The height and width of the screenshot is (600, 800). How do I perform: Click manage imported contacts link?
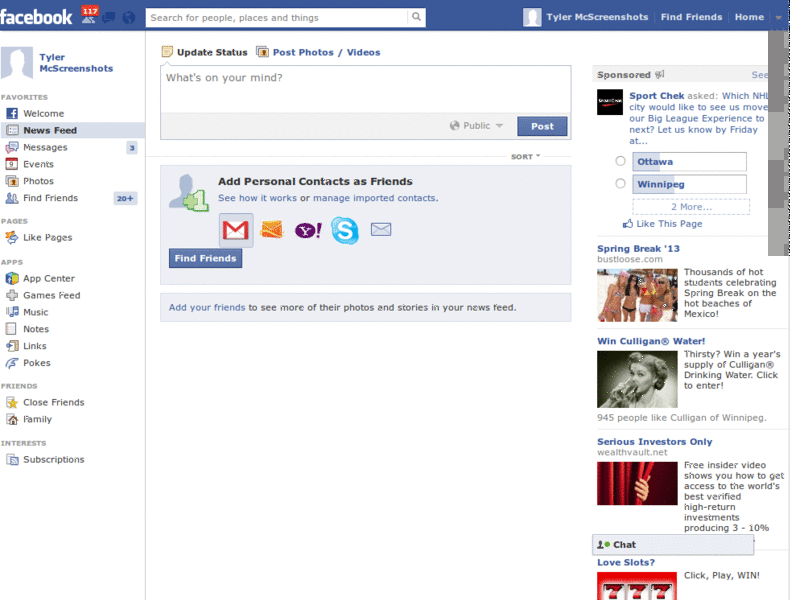[x=374, y=198]
